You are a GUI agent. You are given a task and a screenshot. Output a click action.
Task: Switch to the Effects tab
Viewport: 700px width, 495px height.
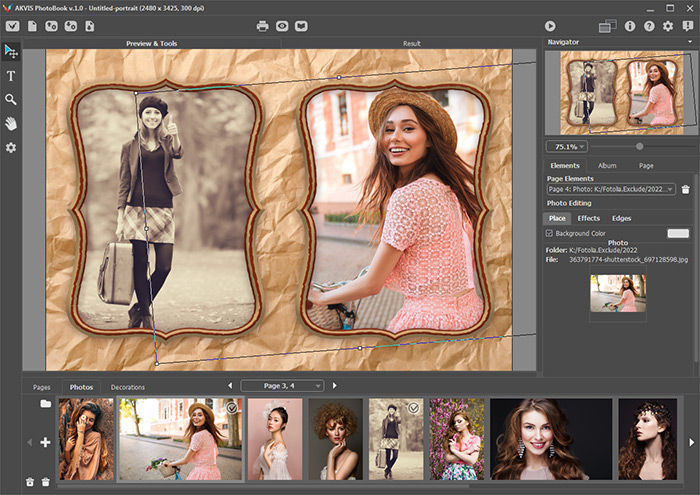click(x=588, y=218)
